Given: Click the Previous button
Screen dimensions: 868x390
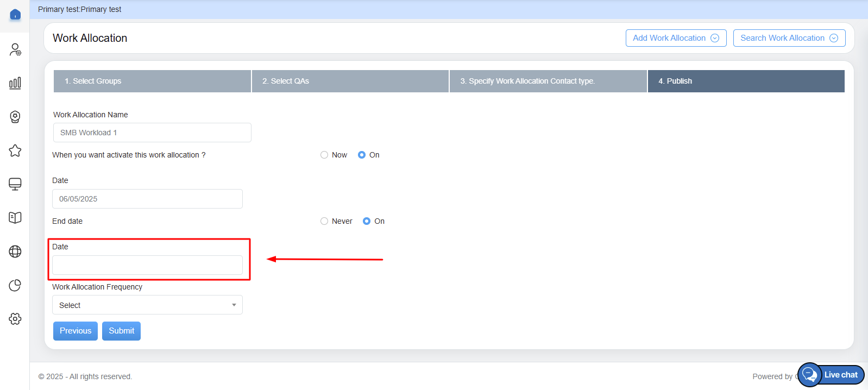Looking at the screenshot, I should (76, 331).
